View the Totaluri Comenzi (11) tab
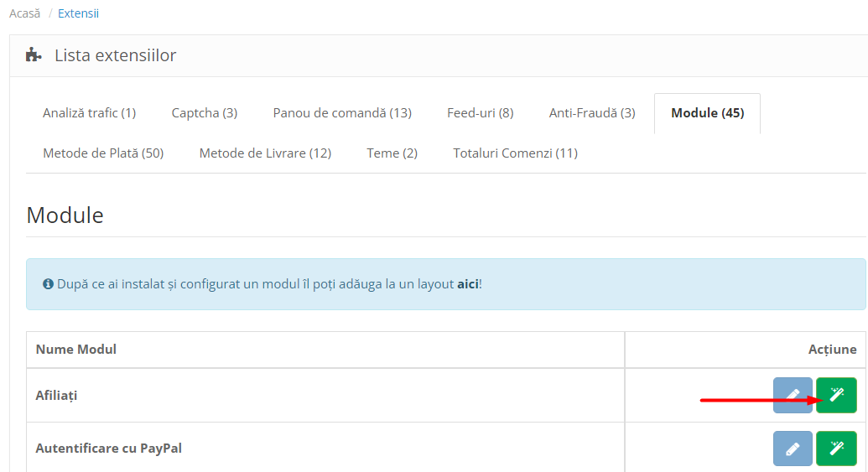Viewport: 868px width, 472px height. coord(515,153)
